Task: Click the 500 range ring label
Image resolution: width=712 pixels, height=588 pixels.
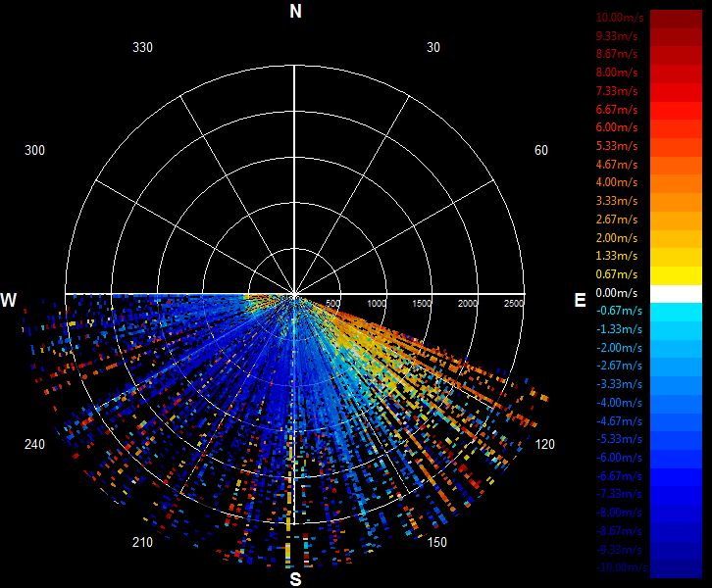Action: [x=332, y=303]
